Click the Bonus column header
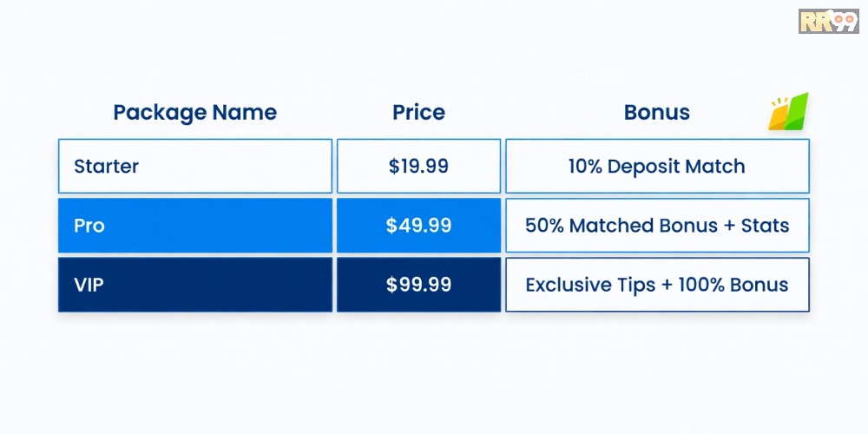This screenshot has height=434, width=868. click(657, 113)
